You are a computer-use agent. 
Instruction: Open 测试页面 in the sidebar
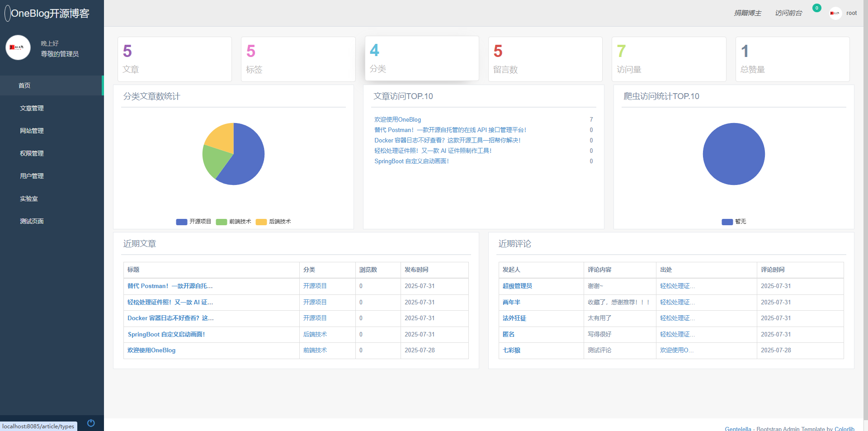click(x=32, y=221)
